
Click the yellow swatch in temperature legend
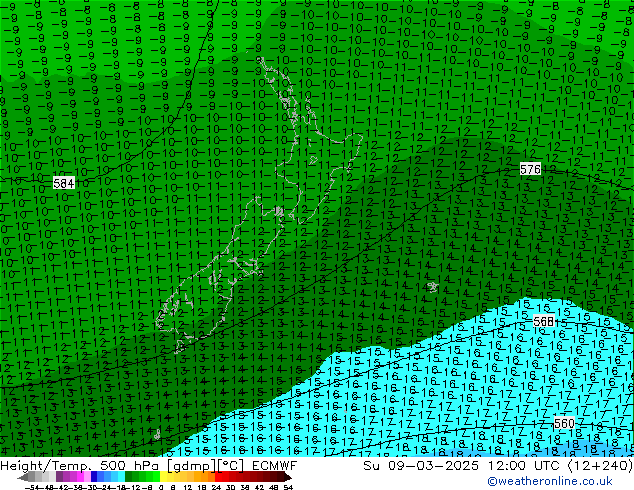click(x=163, y=477)
